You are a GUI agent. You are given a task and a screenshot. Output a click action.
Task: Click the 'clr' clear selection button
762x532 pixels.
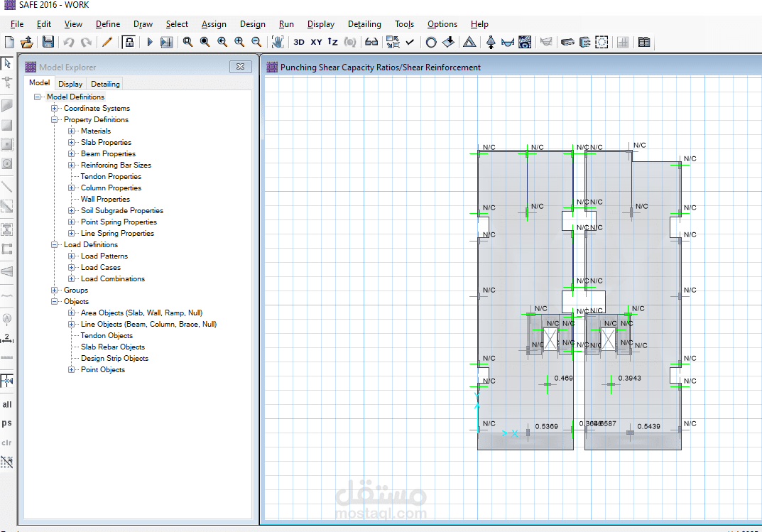[x=7, y=443]
